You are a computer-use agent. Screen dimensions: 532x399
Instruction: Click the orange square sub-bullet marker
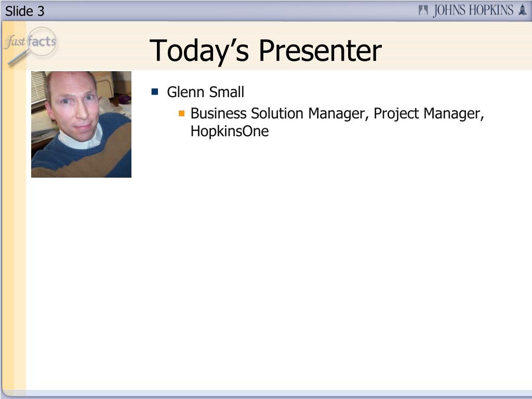(181, 113)
